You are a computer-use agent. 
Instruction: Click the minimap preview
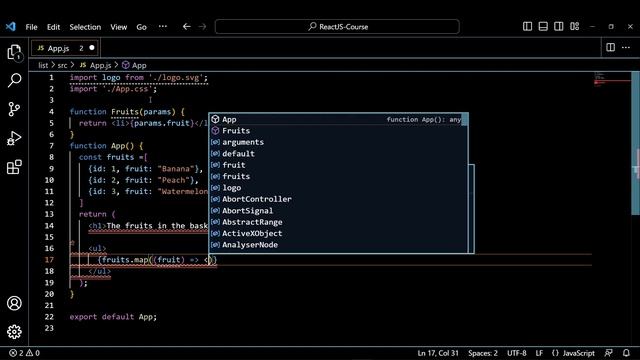[x=612, y=80]
